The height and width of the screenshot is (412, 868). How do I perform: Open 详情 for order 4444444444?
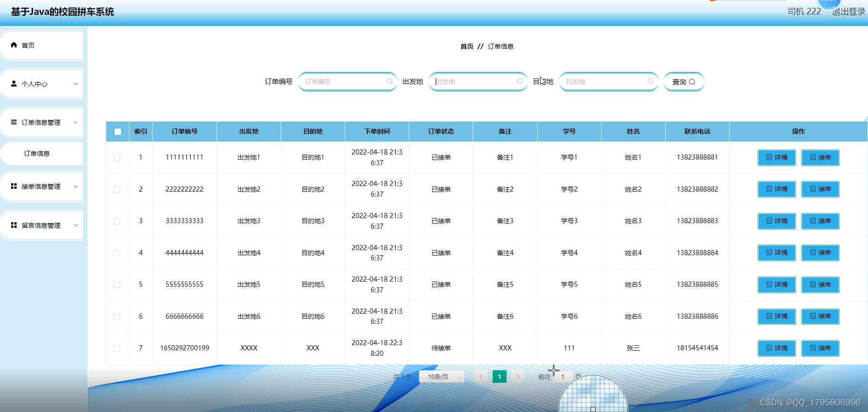click(x=777, y=253)
